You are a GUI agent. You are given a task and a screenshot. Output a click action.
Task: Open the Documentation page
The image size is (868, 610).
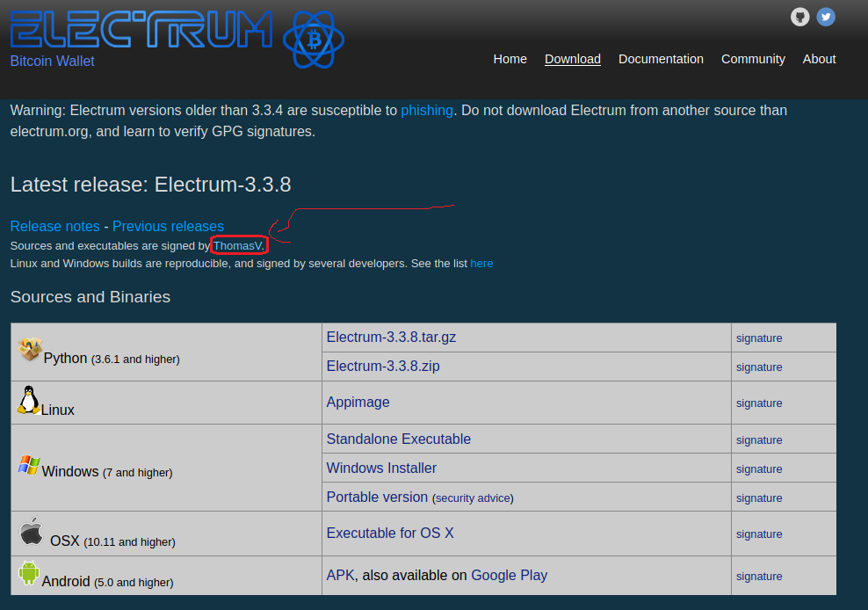[x=661, y=59]
